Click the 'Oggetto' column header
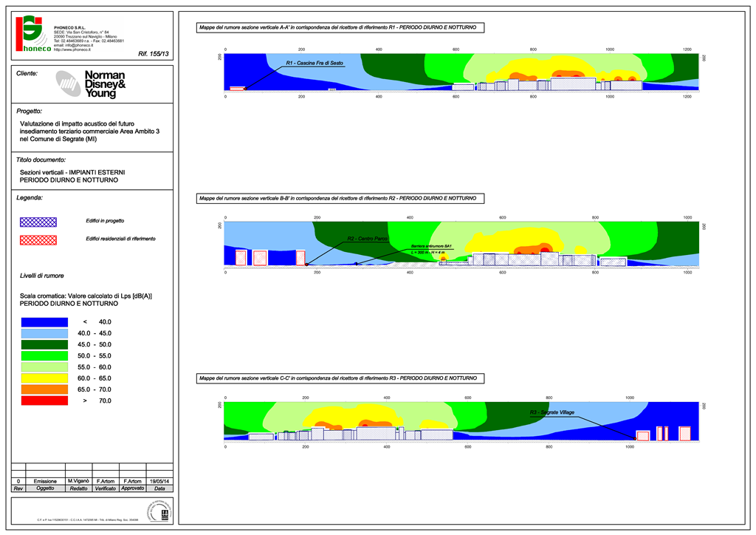The image size is (756, 535). [45, 488]
